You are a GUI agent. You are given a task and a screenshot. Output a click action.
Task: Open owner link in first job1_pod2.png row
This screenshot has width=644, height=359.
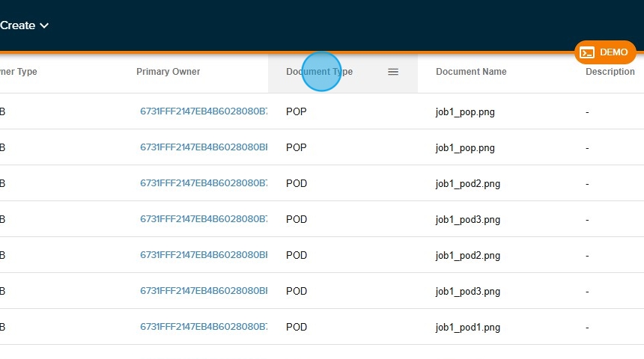pyautogui.click(x=203, y=183)
